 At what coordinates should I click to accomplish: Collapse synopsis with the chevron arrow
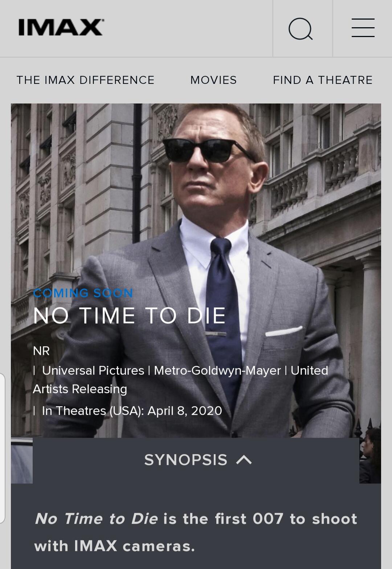click(244, 460)
